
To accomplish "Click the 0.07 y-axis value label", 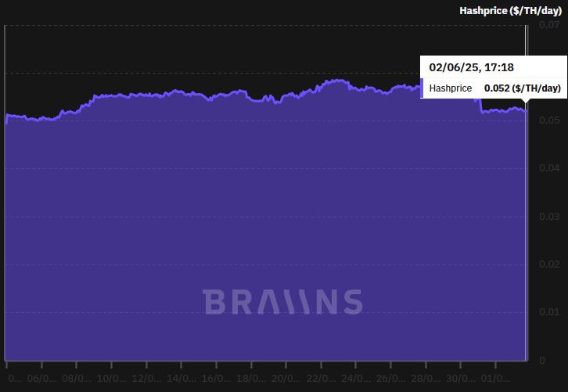I will (550, 25).
